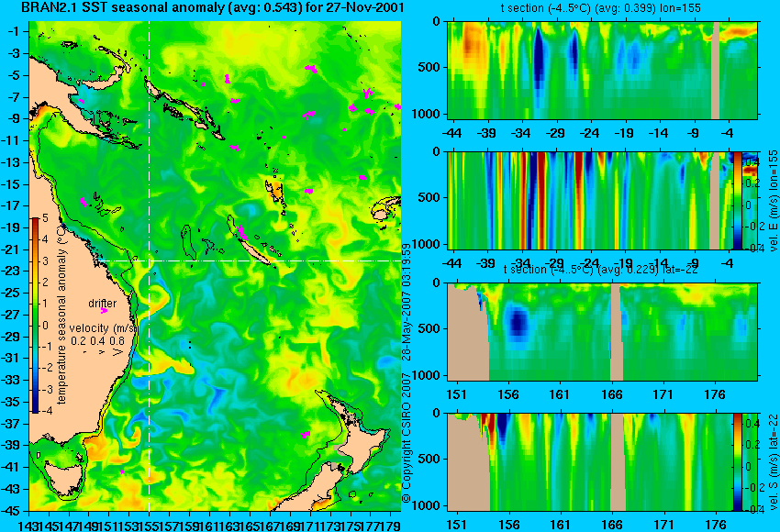Click the white dashed lat=-22 section line
The image size is (780, 532).
click(x=249, y=261)
